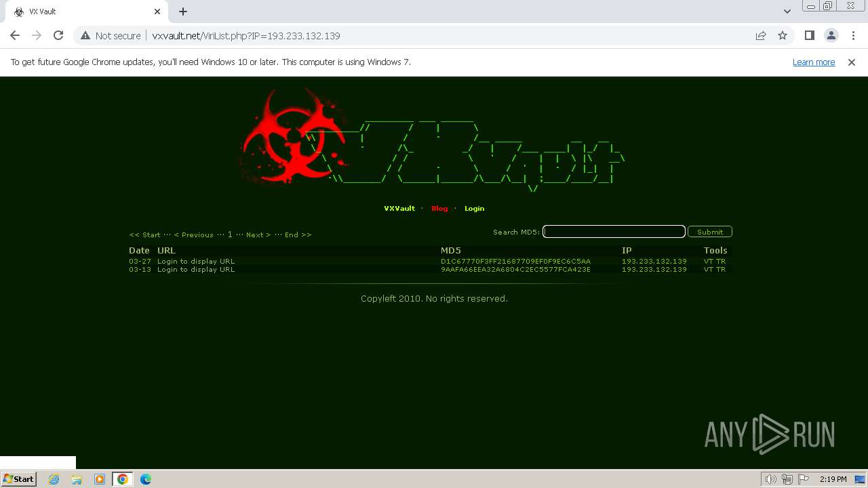Screen dimensions: 868x488
Task: Select page number 1
Action: pos(230,235)
